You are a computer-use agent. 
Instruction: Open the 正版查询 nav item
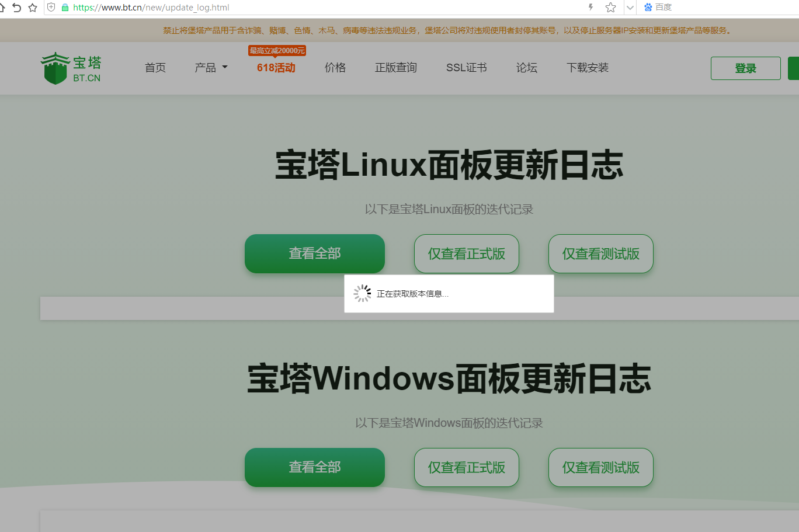click(x=396, y=68)
